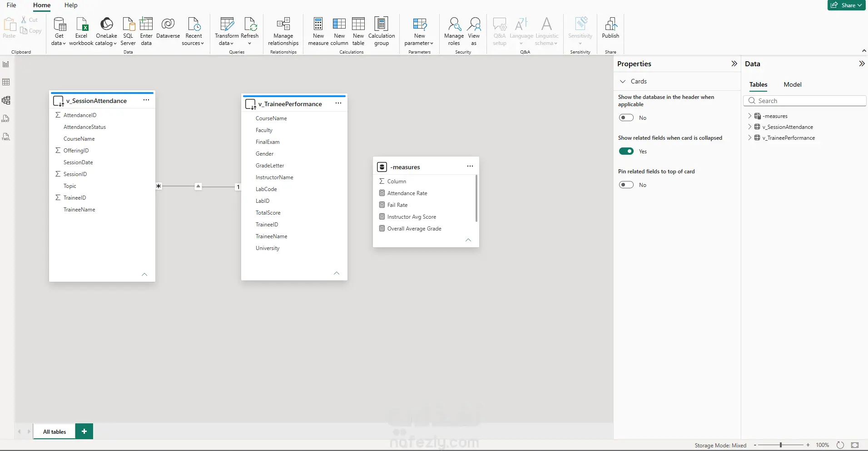
Task: Collapse the Data pane
Action: (862, 64)
